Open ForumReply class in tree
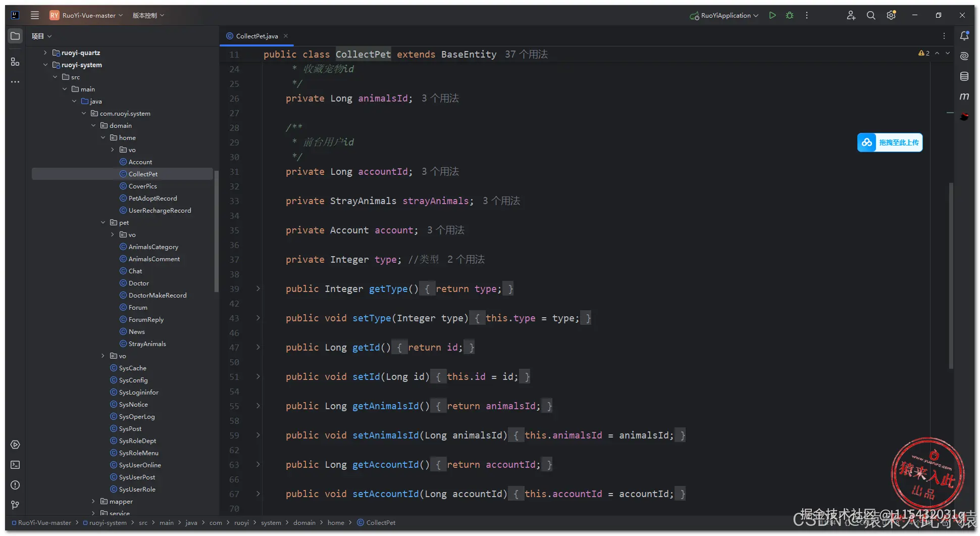The height and width of the screenshot is (536, 980). (x=146, y=319)
